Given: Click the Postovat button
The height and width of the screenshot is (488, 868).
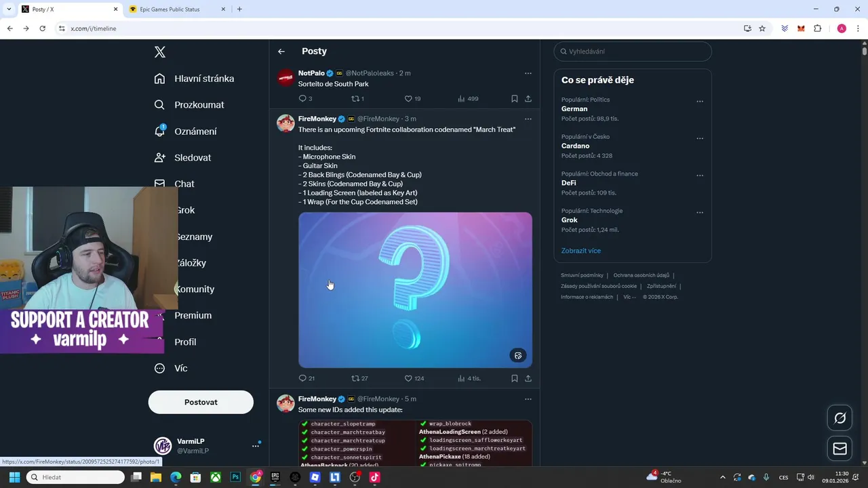Looking at the screenshot, I should (x=201, y=402).
